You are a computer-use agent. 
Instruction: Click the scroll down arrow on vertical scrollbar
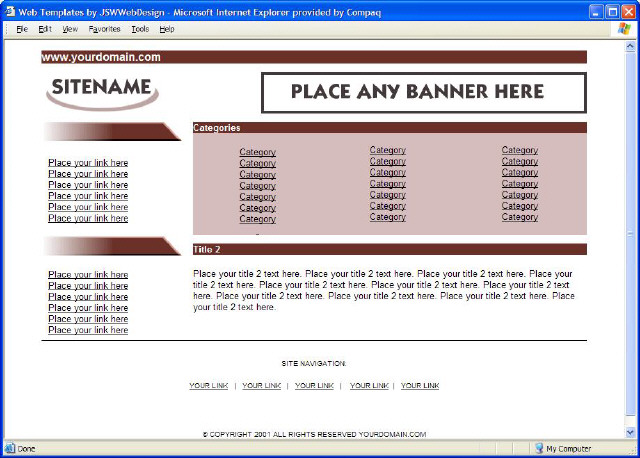coord(630,433)
